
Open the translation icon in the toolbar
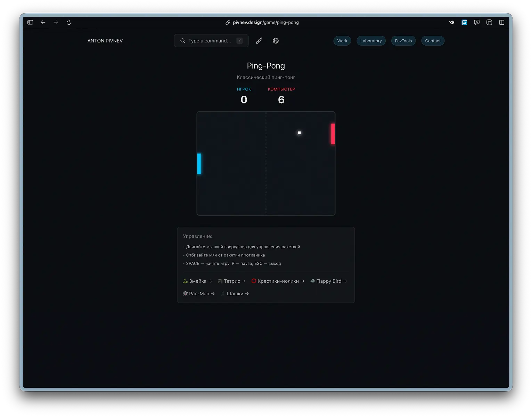(476, 22)
